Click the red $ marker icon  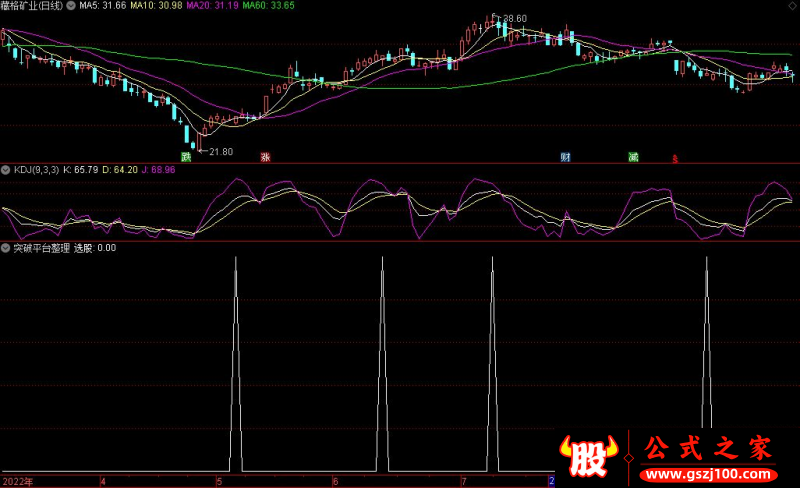pos(675,158)
